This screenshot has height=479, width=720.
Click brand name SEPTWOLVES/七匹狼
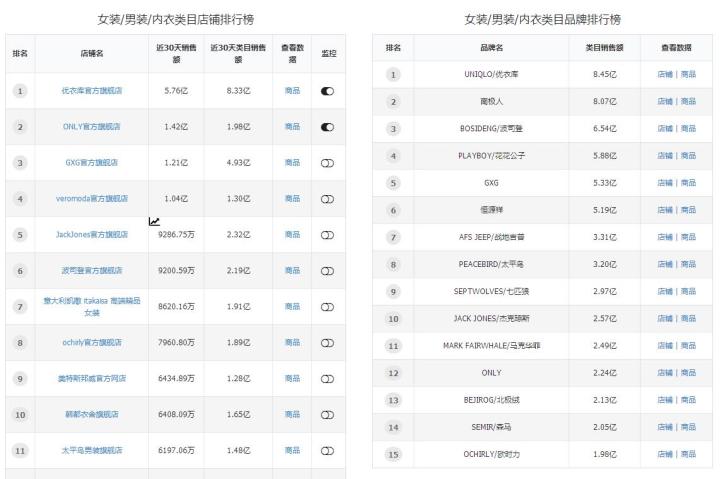coord(491,291)
